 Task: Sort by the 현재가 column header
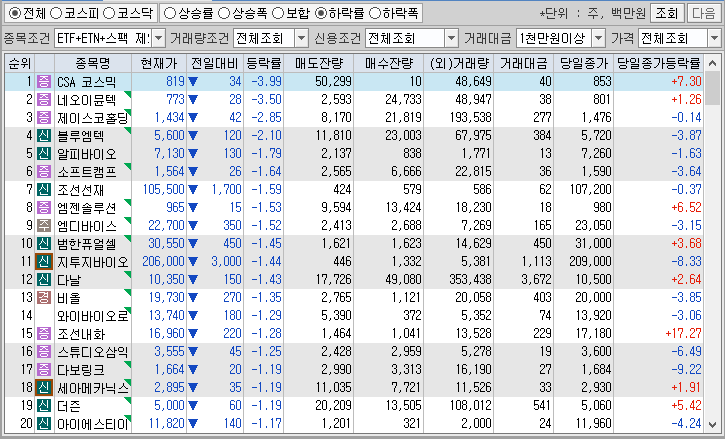tap(159, 63)
